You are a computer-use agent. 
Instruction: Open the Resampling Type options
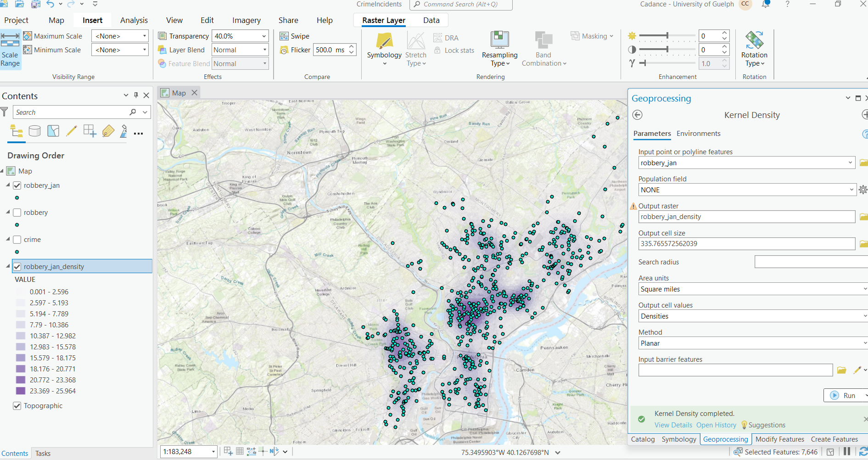coord(499,49)
